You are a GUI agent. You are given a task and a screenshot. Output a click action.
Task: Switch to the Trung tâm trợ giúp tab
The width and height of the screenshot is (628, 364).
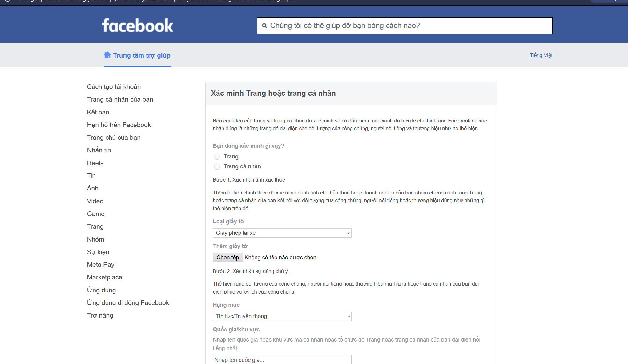click(142, 55)
